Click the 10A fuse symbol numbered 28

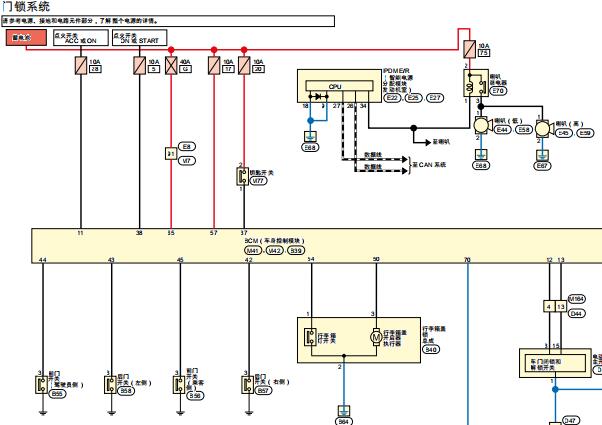tap(81, 65)
